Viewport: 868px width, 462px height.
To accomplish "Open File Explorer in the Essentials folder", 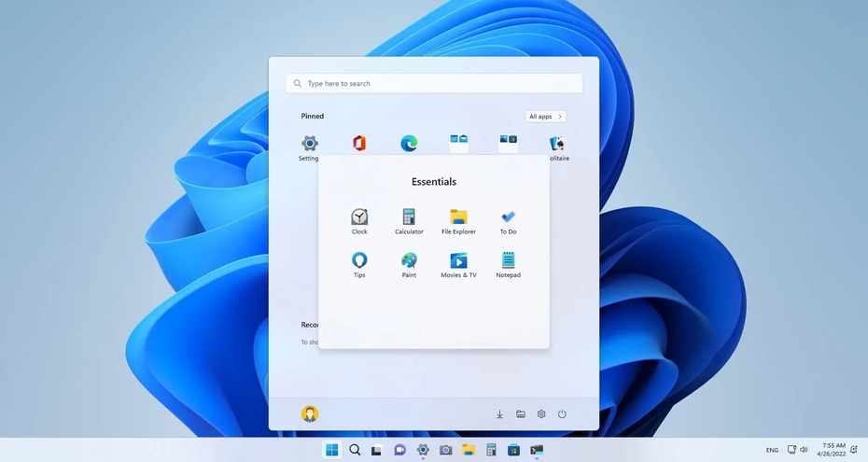I will [458, 217].
